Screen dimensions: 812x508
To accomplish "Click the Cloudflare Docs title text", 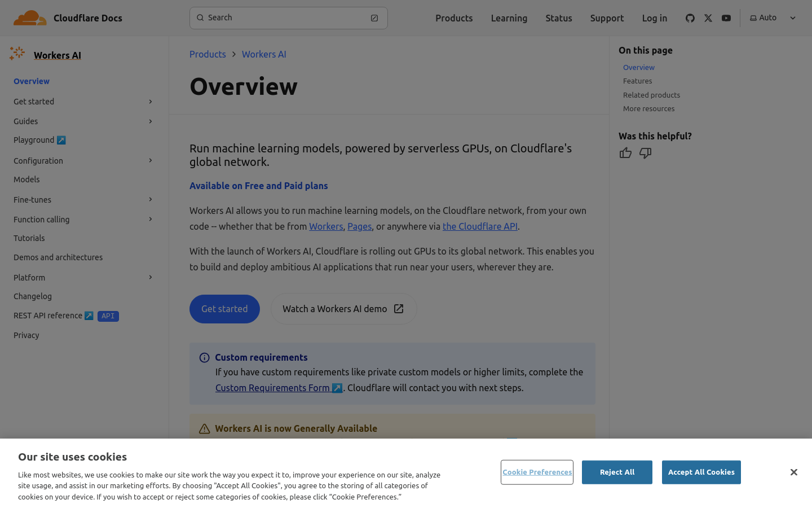I will [x=88, y=18].
